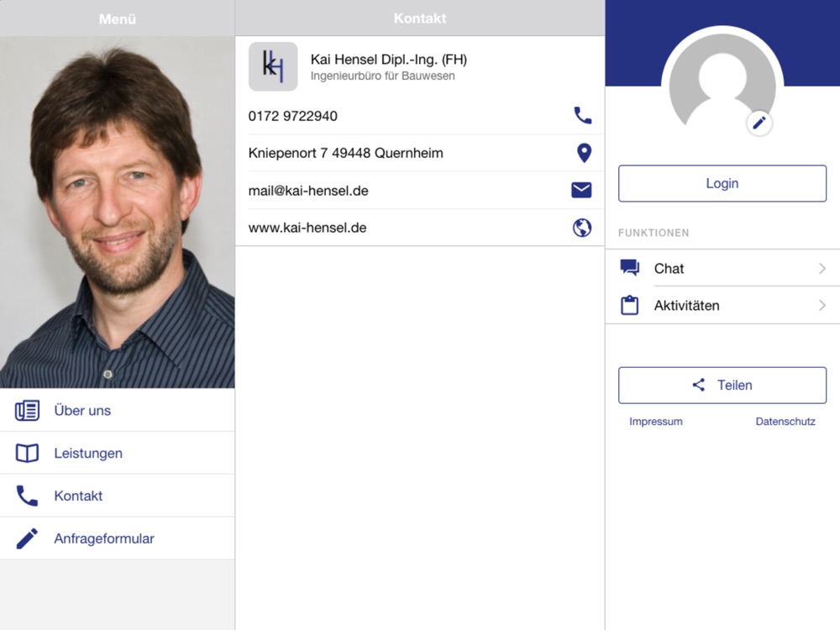
Task: Click the Chat speech bubbles icon
Action: click(629, 268)
